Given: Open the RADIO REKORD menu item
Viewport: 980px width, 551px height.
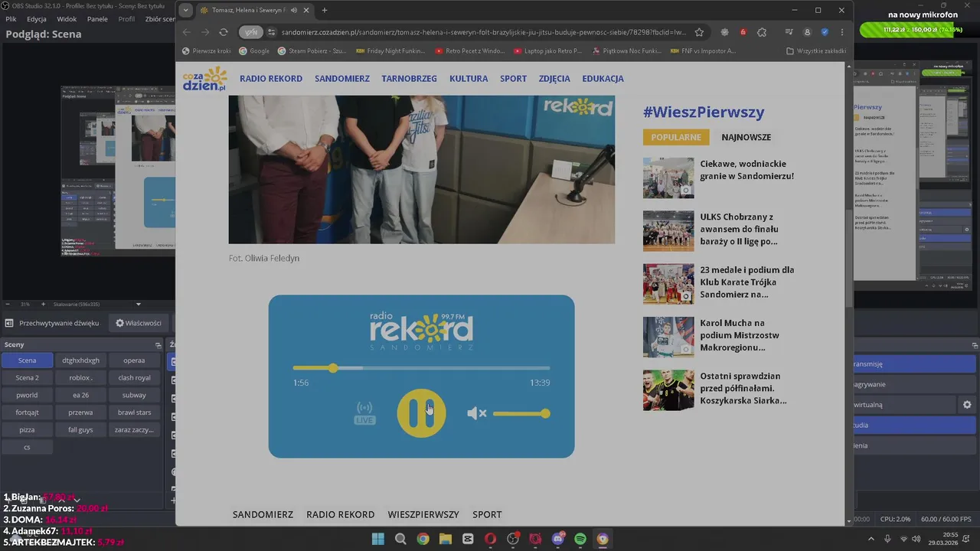Looking at the screenshot, I should [271, 78].
